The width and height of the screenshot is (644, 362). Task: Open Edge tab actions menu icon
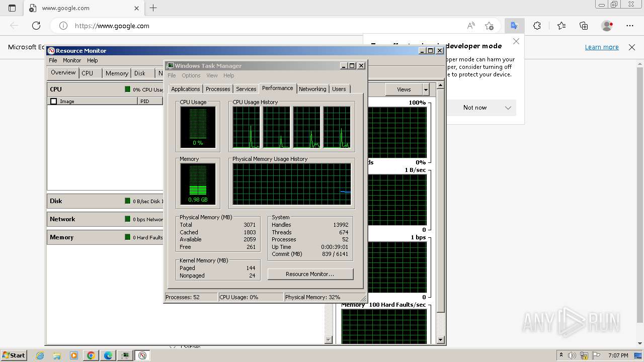(x=12, y=8)
